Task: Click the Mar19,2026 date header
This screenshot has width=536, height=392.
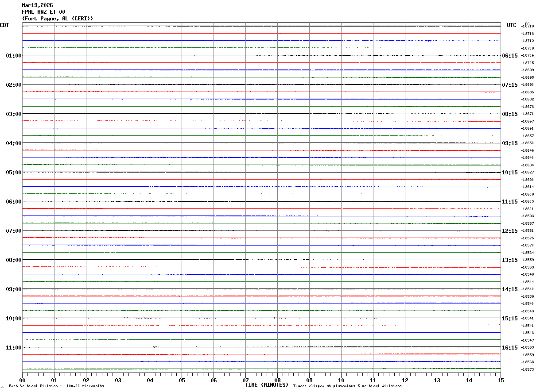Action: (37, 5)
